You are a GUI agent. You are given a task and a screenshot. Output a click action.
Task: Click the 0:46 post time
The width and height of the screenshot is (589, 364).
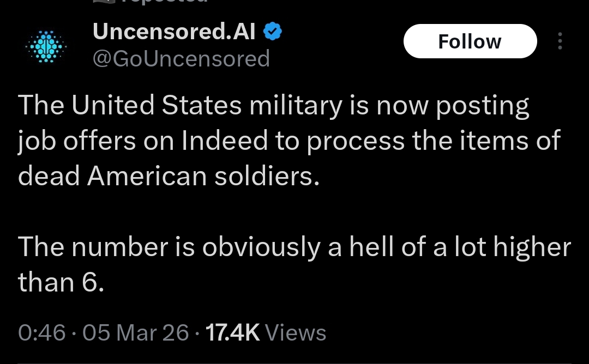(x=41, y=332)
